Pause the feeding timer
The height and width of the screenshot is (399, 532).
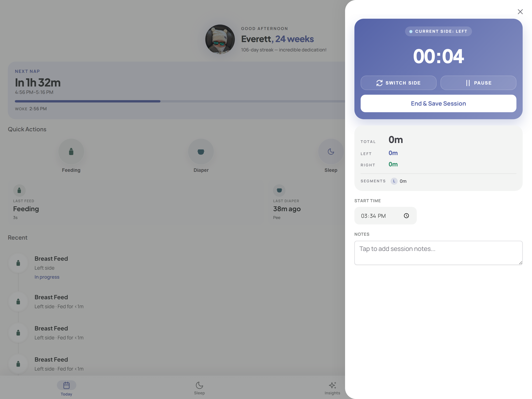[478, 83]
